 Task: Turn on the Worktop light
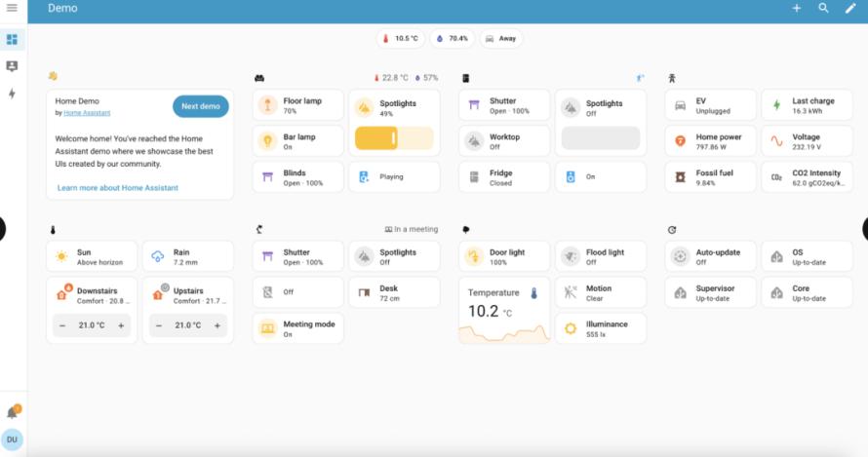[474, 141]
